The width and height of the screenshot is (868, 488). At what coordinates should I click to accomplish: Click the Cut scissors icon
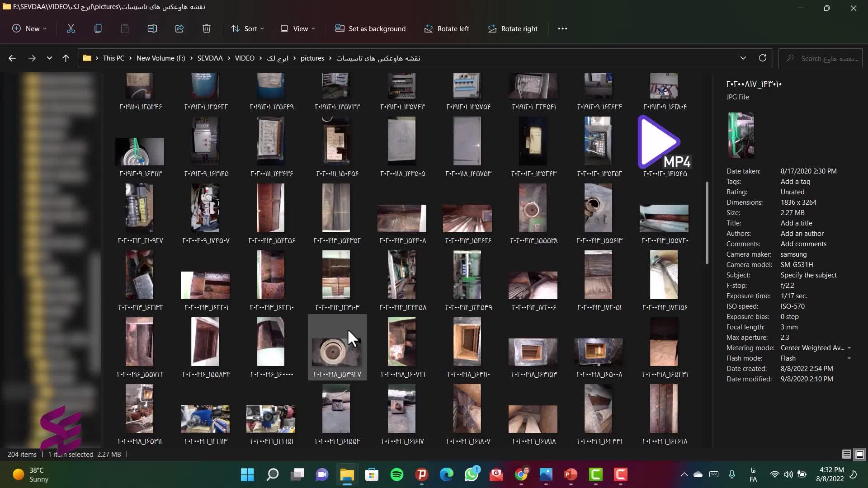pyautogui.click(x=71, y=28)
